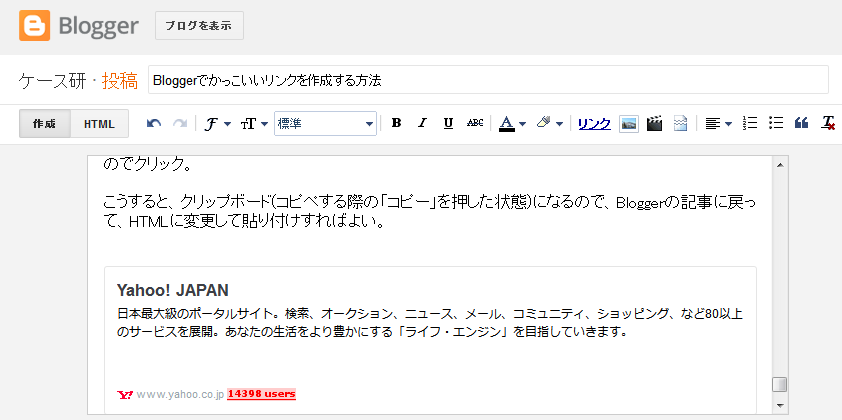Apply bulleted list formatting

775,123
